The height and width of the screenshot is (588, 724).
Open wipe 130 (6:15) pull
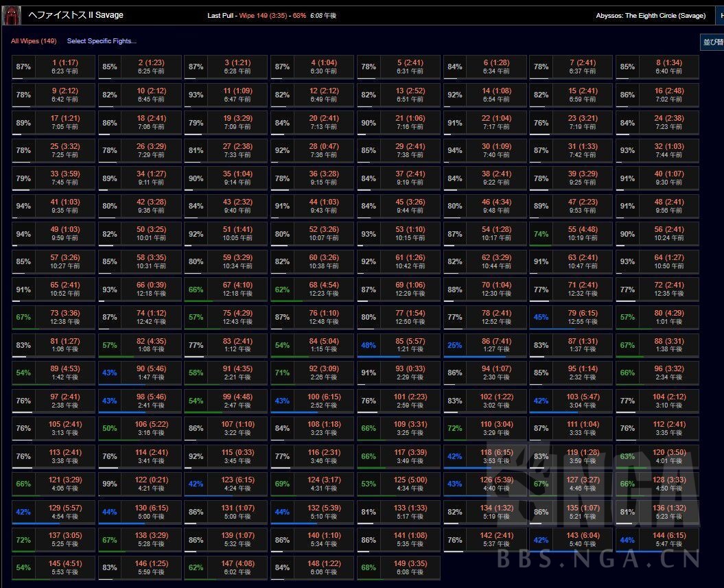(151, 512)
